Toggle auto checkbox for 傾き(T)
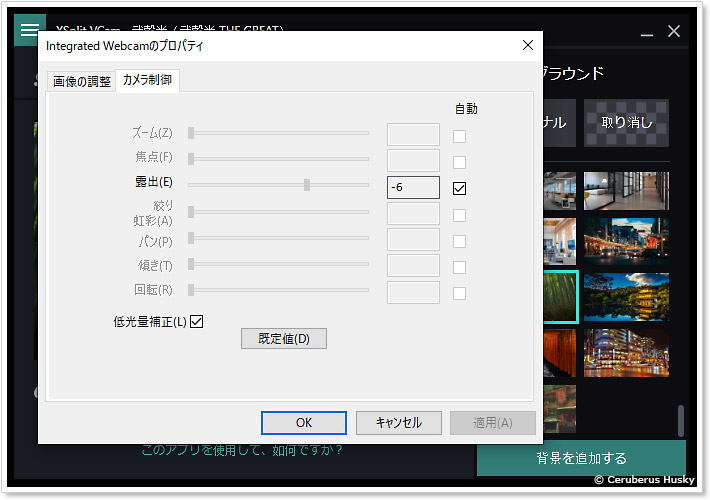This screenshot has height=500, width=710. coord(459,267)
